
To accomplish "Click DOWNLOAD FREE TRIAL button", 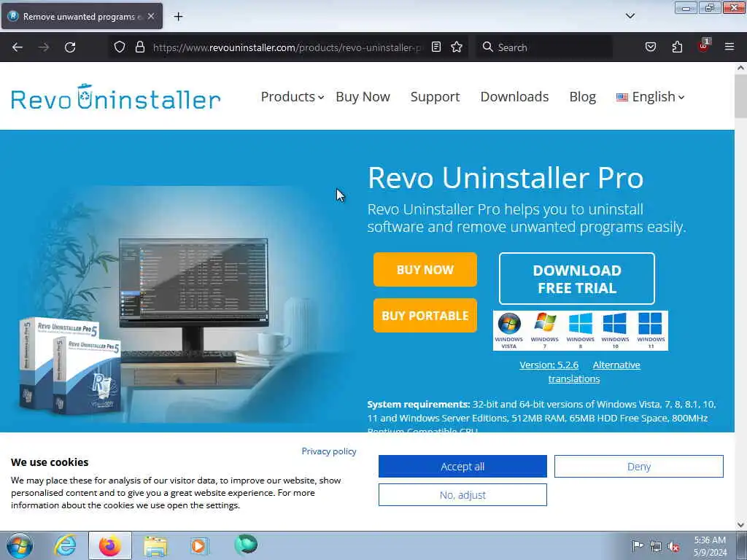I will [x=577, y=279].
